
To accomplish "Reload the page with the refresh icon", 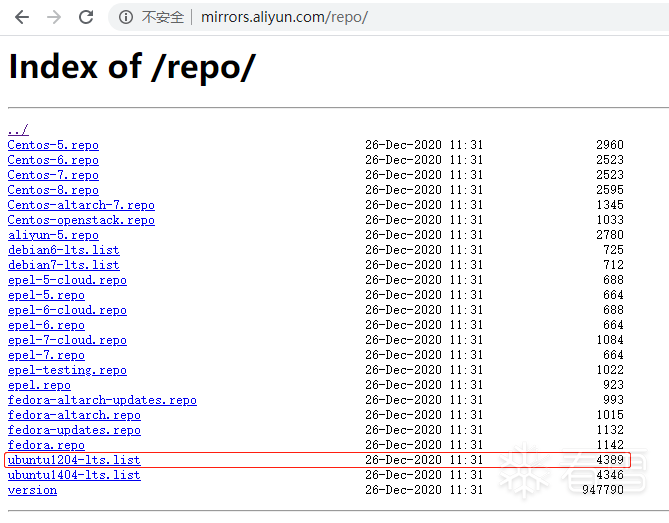I will (86, 17).
